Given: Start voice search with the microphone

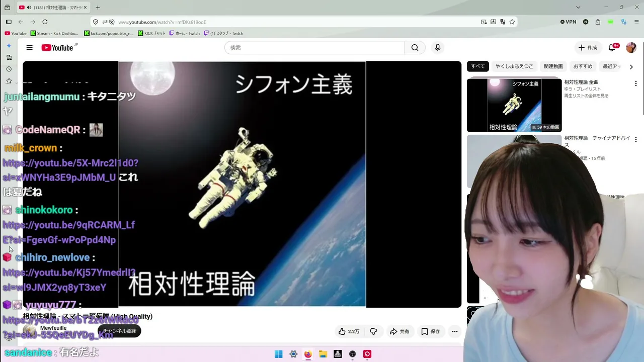Looking at the screenshot, I should pyautogui.click(x=438, y=48).
